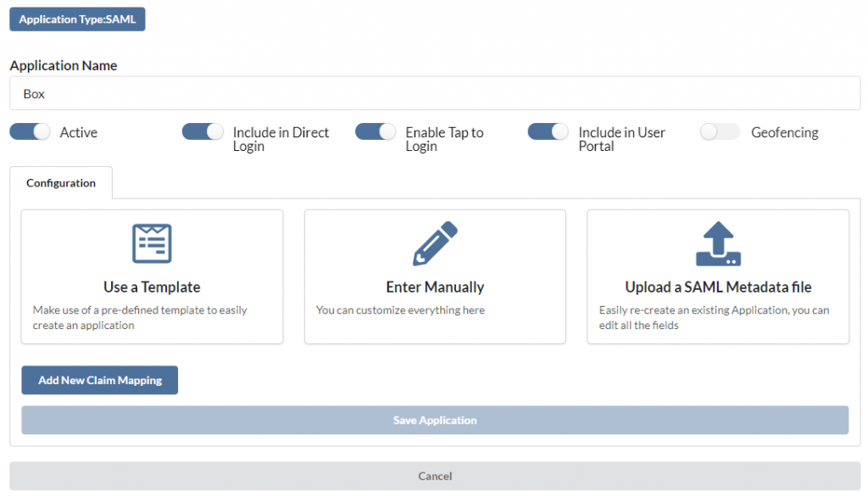Screen dimensions: 868x496
Task: Click the Active label text
Action: [x=79, y=133]
